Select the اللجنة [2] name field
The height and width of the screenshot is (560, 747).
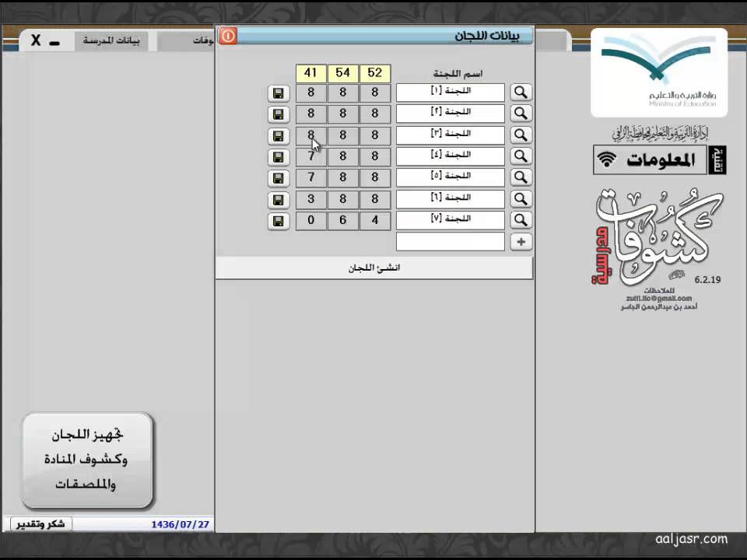tap(450, 114)
